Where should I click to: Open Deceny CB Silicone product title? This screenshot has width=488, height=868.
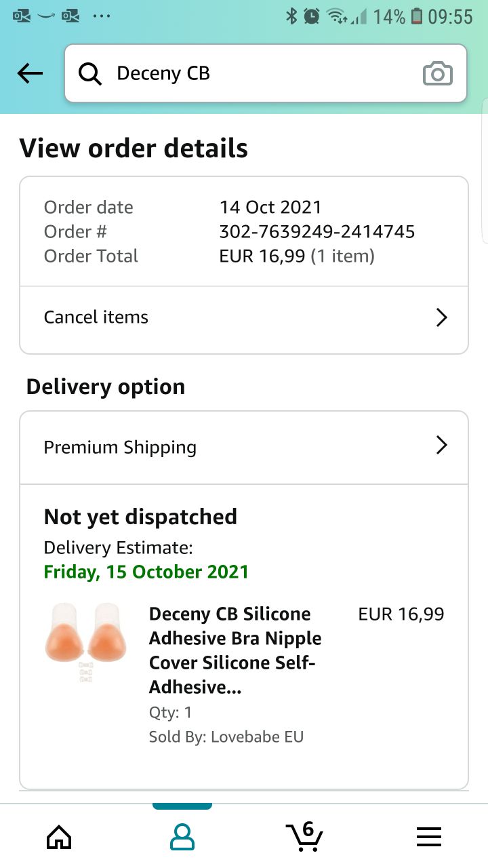tap(236, 650)
